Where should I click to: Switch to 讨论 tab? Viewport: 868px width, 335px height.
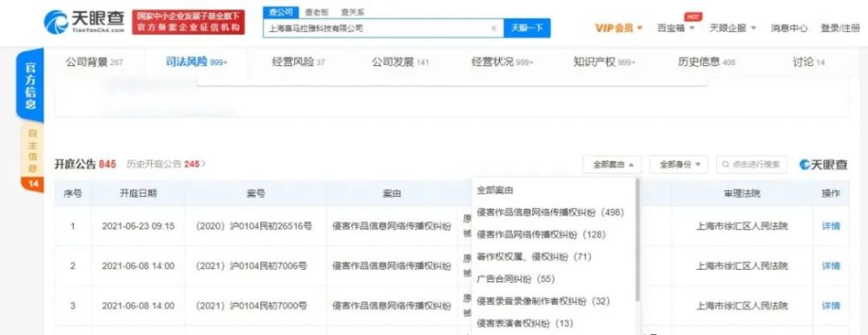point(808,62)
